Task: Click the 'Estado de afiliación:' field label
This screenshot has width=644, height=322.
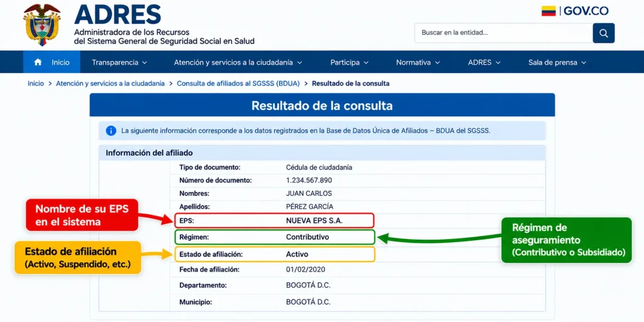Action: tap(211, 254)
